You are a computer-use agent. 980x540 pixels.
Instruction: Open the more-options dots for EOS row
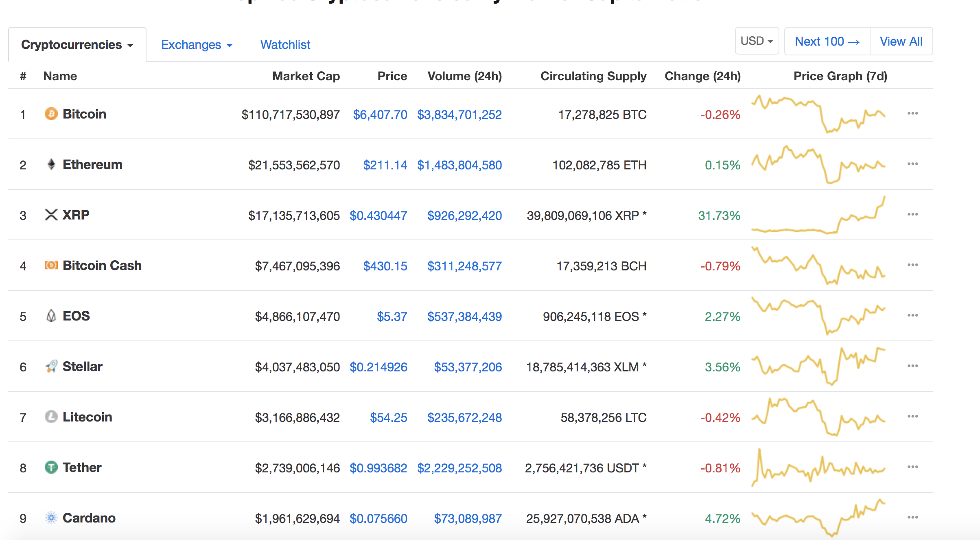coord(912,315)
